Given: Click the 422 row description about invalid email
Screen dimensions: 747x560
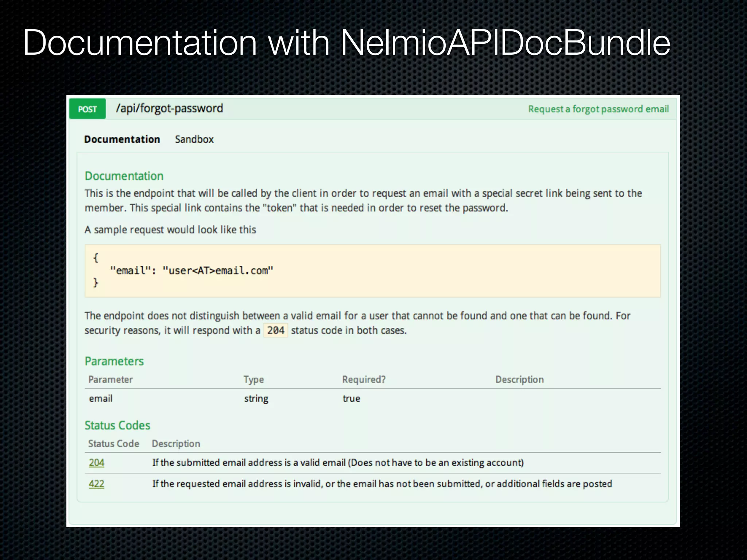Looking at the screenshot, I should tap(382, 484).
